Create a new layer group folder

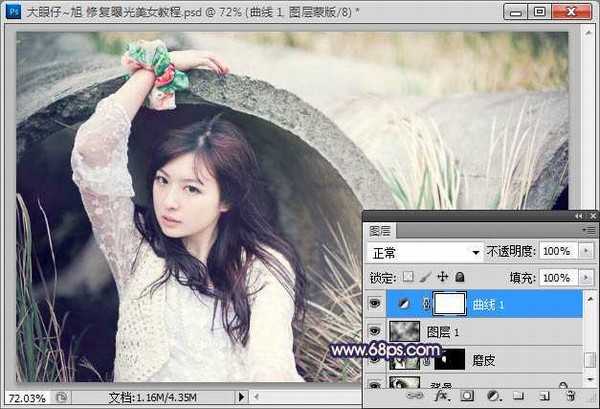(x=518, y=396)
